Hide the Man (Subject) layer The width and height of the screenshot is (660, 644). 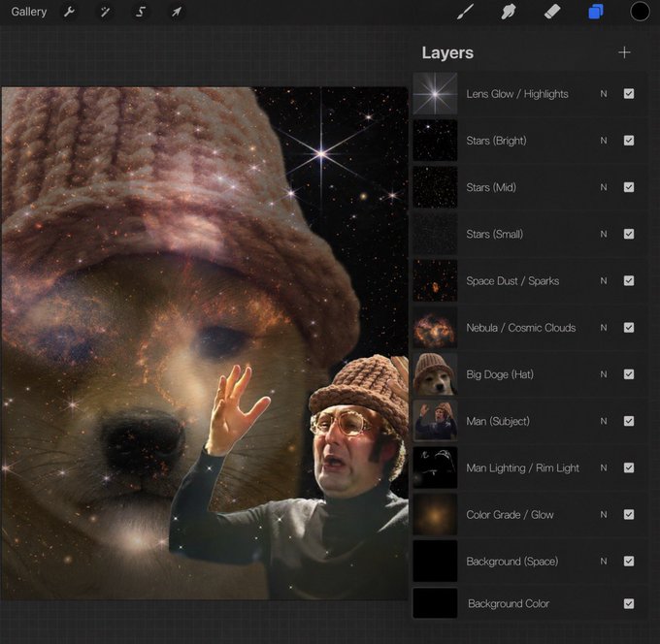[629, 421]
